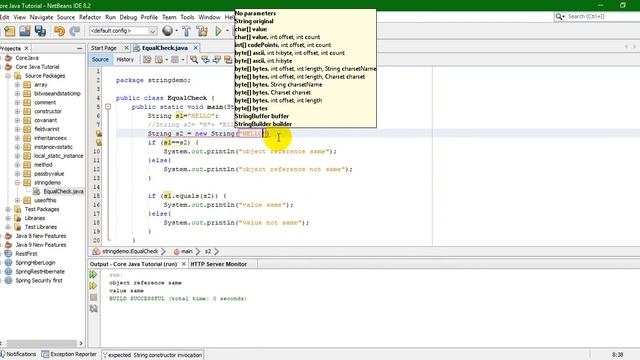Click the Re-run green arrows icon in Output
This screenshot has width=640, height=360.
(93, 274)
